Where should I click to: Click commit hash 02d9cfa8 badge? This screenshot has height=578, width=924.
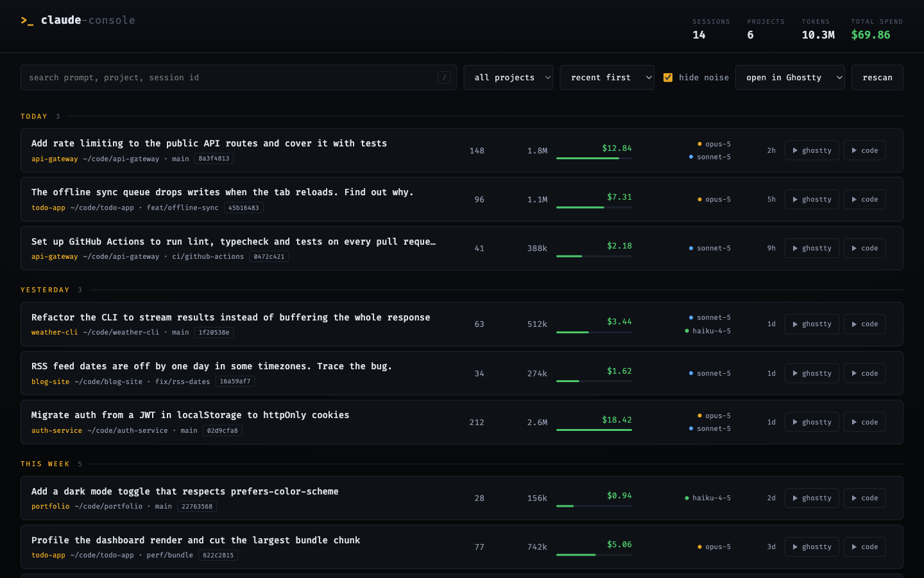[222, 431]
